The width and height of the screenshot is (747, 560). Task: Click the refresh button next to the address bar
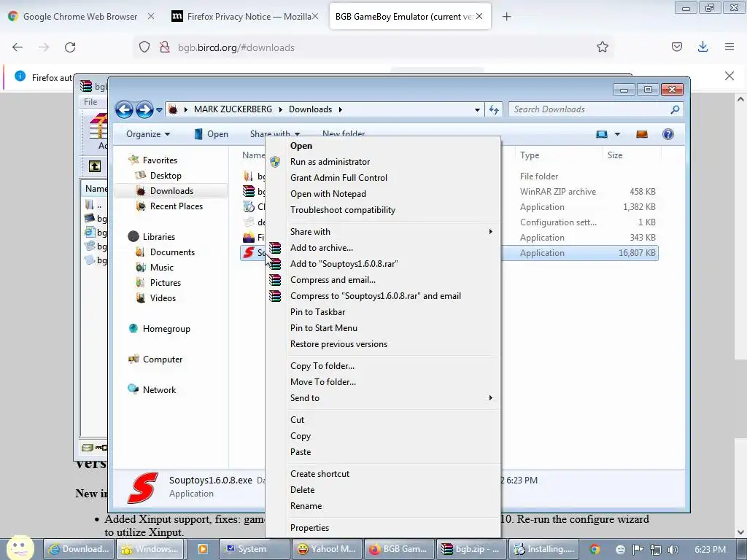(x=494, y=109)
